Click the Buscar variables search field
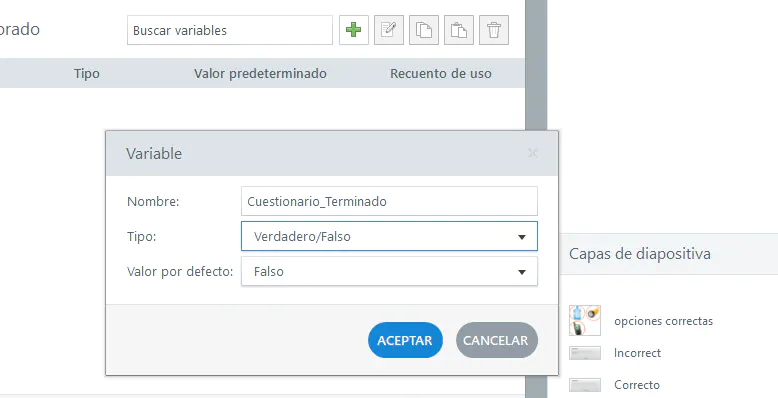This screenshot has height=398, width=778. point(230,30)
